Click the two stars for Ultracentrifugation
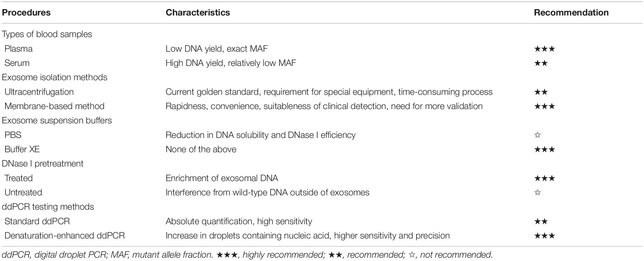644x261 pixels. 541,92
